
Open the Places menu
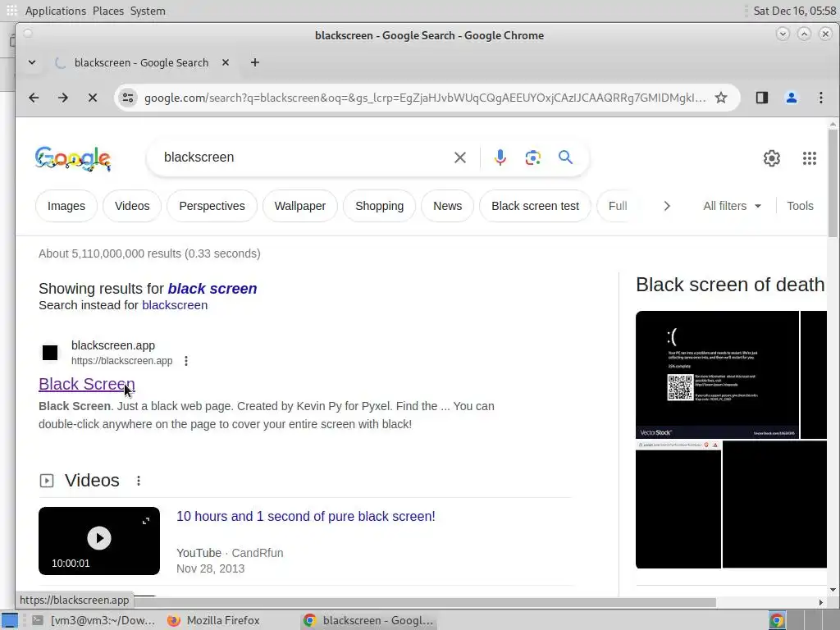(108, 11)
